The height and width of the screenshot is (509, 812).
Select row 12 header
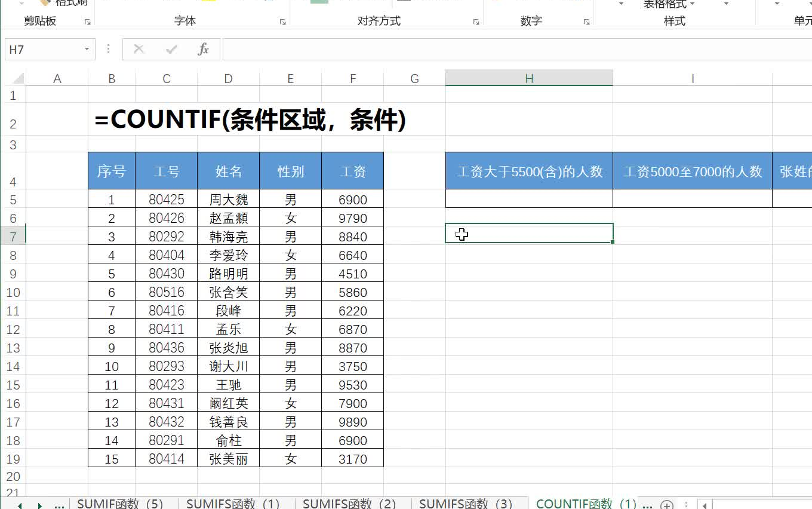(x=13, y=329)
